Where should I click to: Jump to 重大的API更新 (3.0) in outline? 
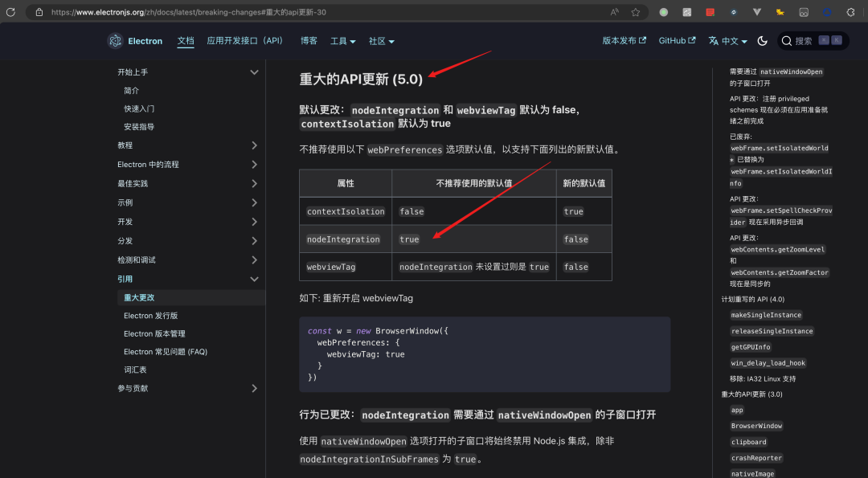[x=751, y=394]
